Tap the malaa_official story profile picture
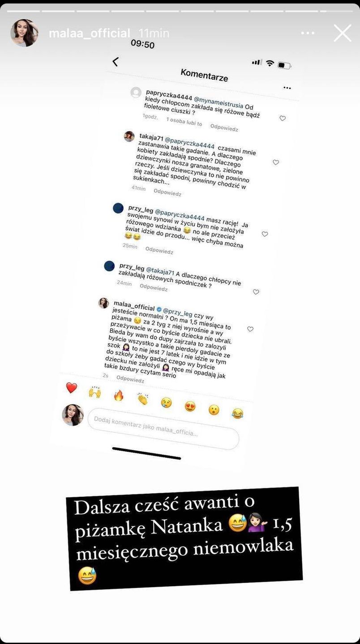 pyautogui.click(x=24, y=33)
